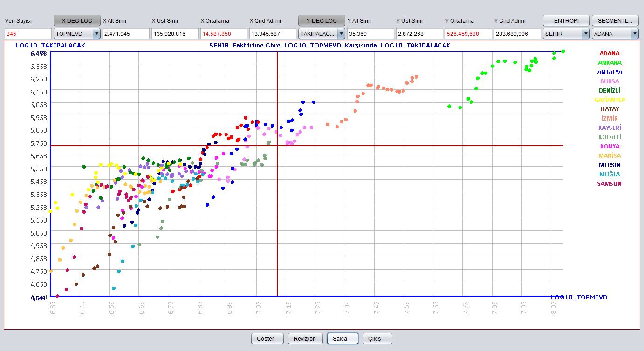Click the Y Grid Adımı field 283.689,906
The width and height of the screenshot is (644, 351).
(x=517, y=34)
